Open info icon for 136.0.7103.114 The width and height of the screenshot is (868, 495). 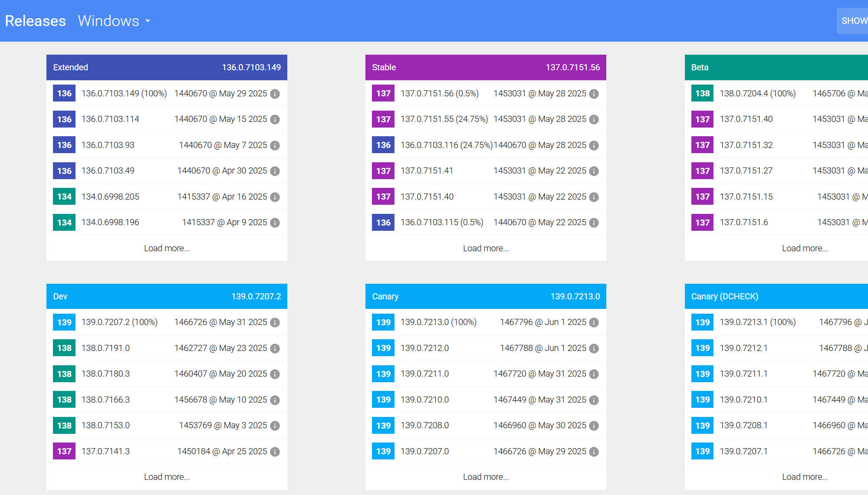(x=275, y=120)
